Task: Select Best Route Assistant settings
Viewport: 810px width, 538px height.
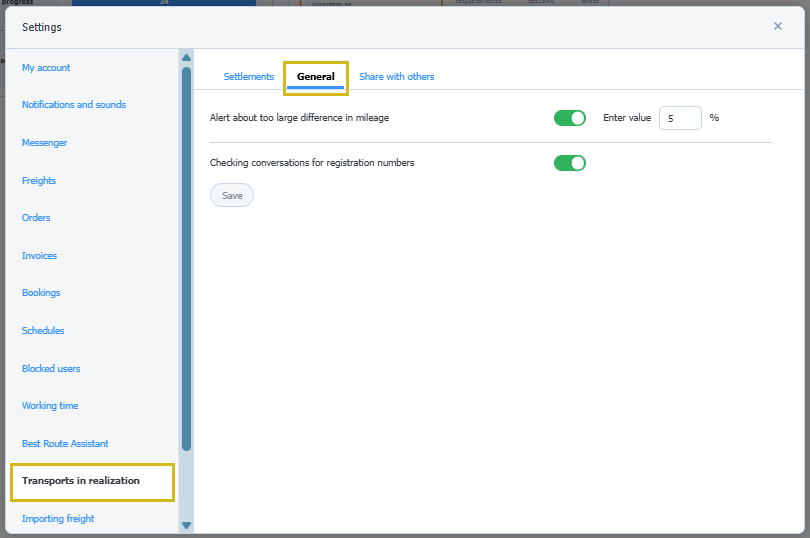Action: [x=65, y=444]
